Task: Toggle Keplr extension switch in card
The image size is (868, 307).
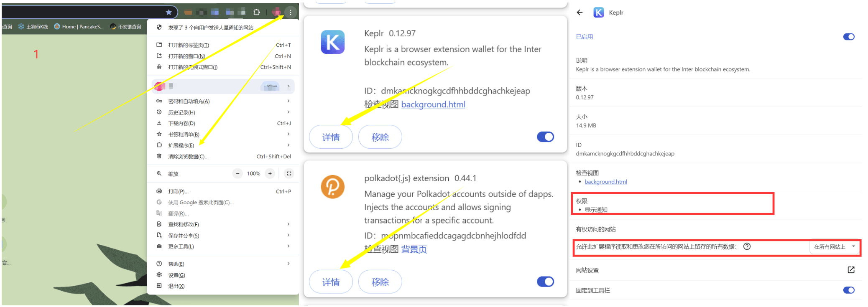Action: 545,137
